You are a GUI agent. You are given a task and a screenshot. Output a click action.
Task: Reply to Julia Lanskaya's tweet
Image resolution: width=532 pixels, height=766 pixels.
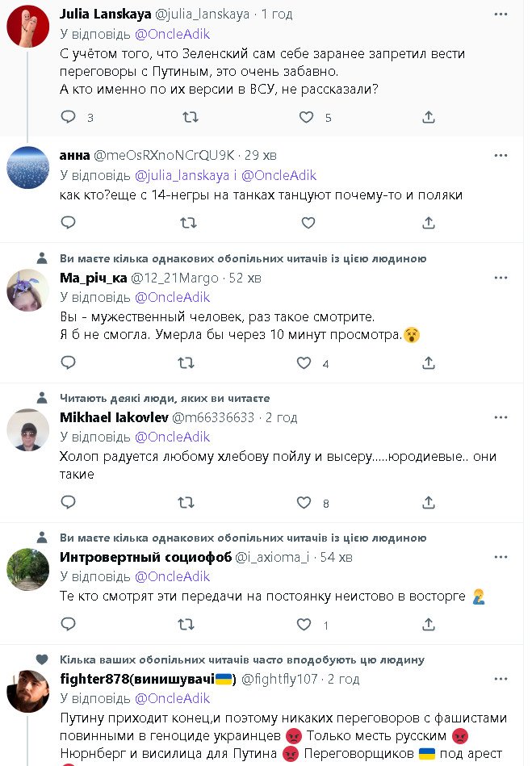[x=69, y=118]
